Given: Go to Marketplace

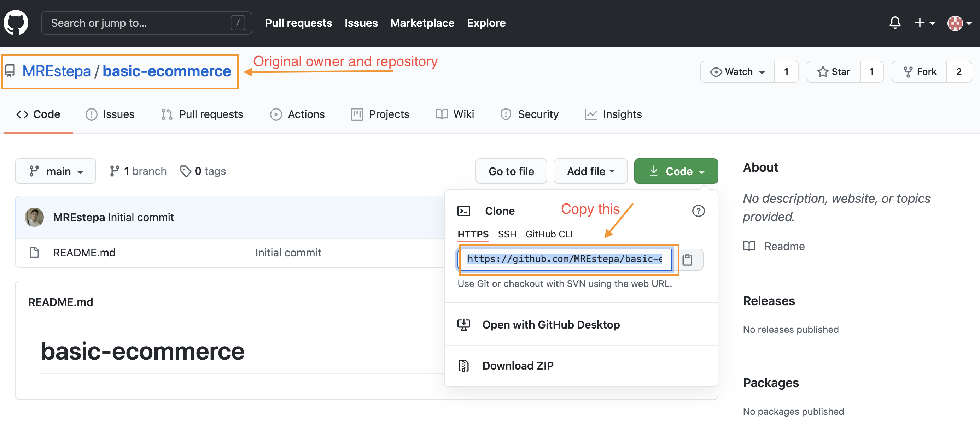Looking at the screenshot, I should tap(422, 23).
